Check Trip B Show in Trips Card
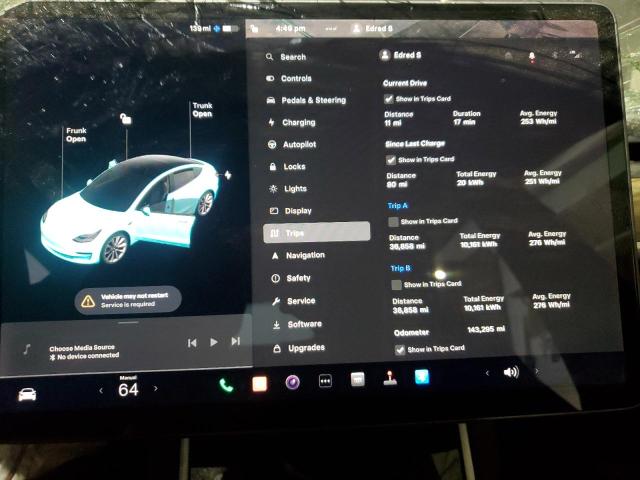This screenshot has width=640, height=480. click(x=396, y=284)
